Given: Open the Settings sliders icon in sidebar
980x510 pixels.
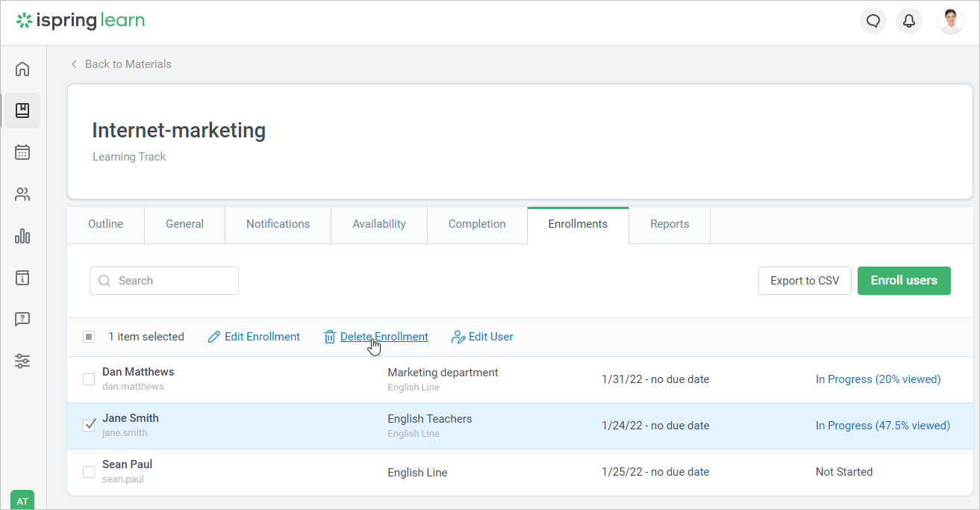Looking at the screenshot, I should [22, 361].
